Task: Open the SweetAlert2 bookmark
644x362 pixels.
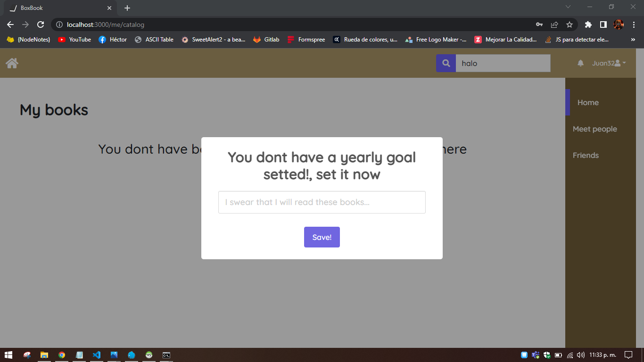Action: point(214,40)
